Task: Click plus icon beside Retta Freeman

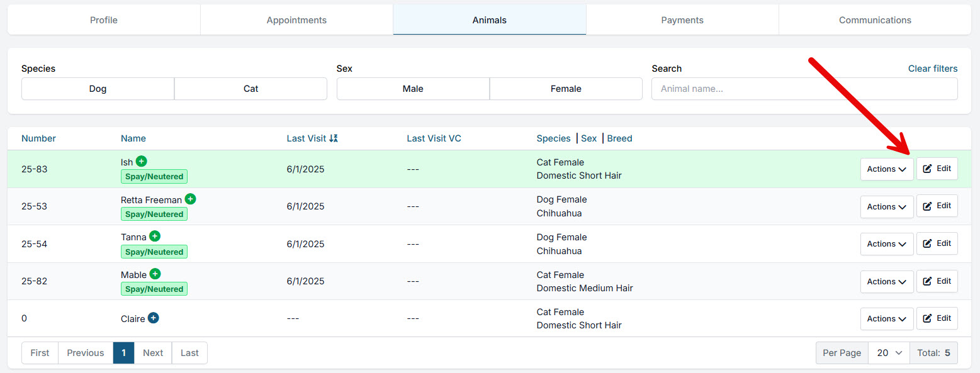Action: (x=190, y=199)
